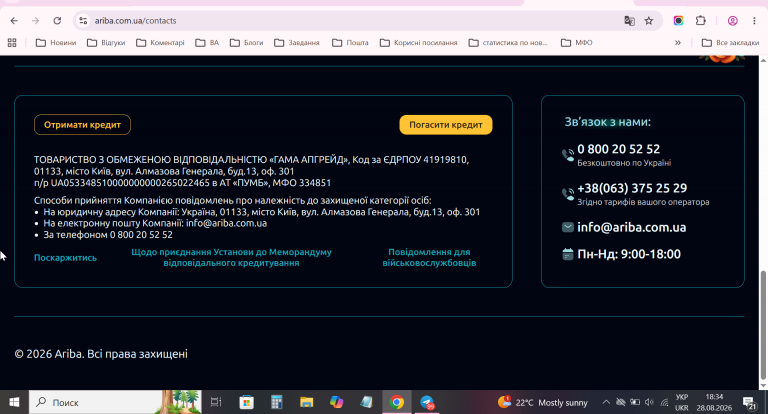Click the colorful extension icon in toolbar
Viewport: 768px width, 414px height.
tap(678, 21)
